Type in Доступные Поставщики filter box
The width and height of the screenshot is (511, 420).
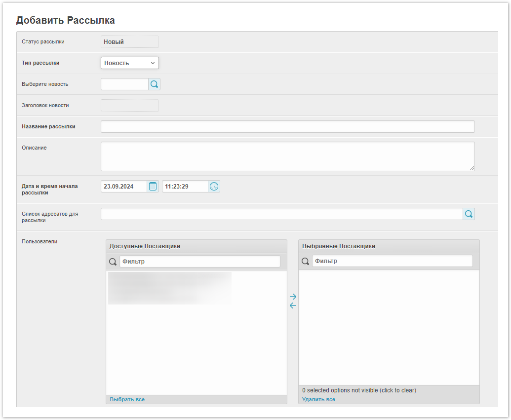(199, 262)
